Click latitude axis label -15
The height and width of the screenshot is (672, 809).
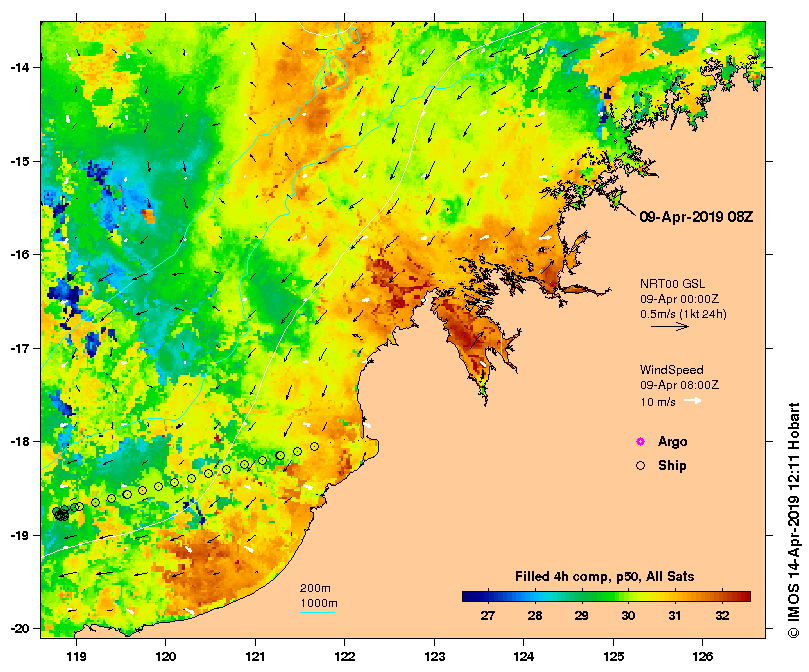[x=20, y=161]
